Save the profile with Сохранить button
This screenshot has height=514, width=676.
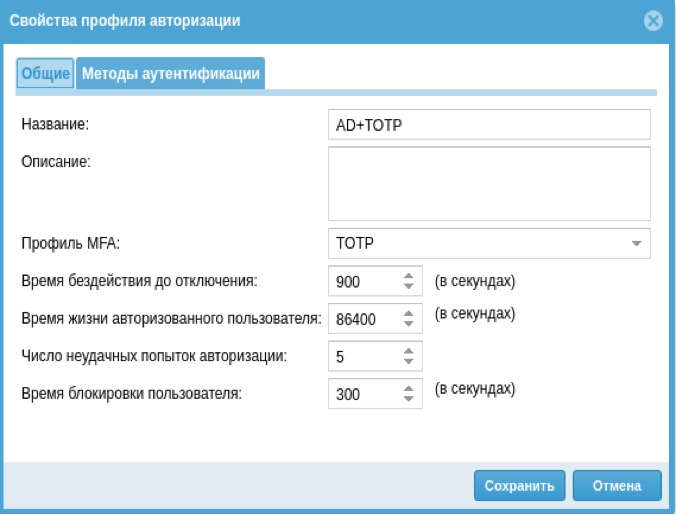point(520,486)
